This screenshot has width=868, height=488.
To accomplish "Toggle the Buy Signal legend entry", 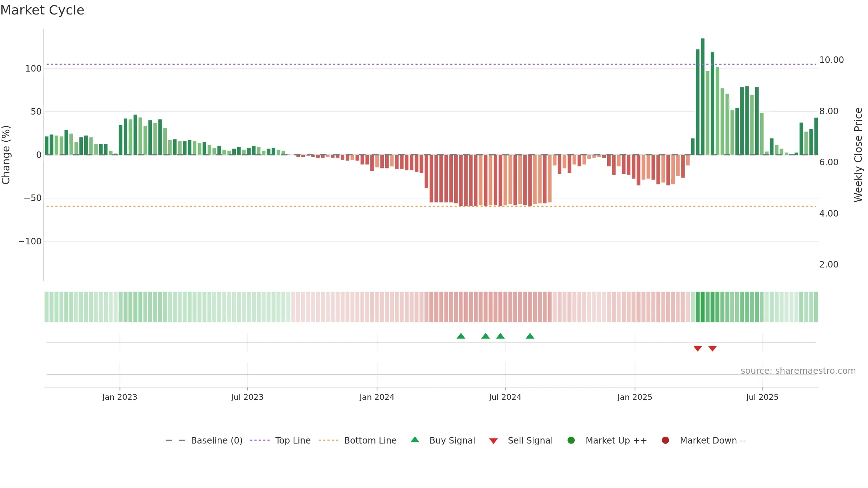I will [443, 440].
